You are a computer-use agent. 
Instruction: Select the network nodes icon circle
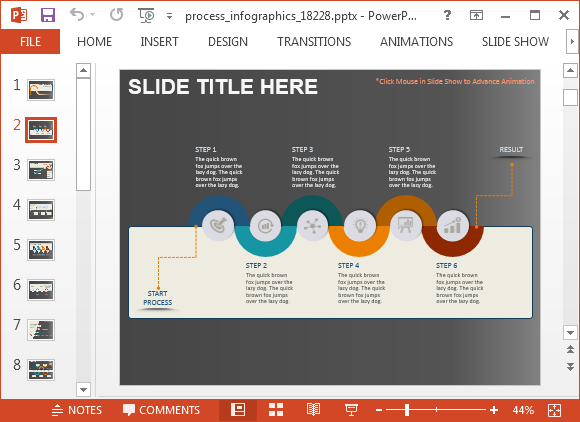[313, 225]
